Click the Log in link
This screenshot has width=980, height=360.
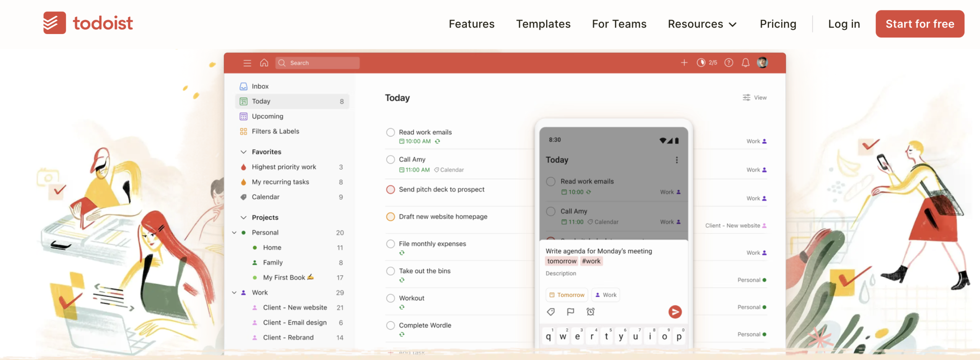point(844,24)
